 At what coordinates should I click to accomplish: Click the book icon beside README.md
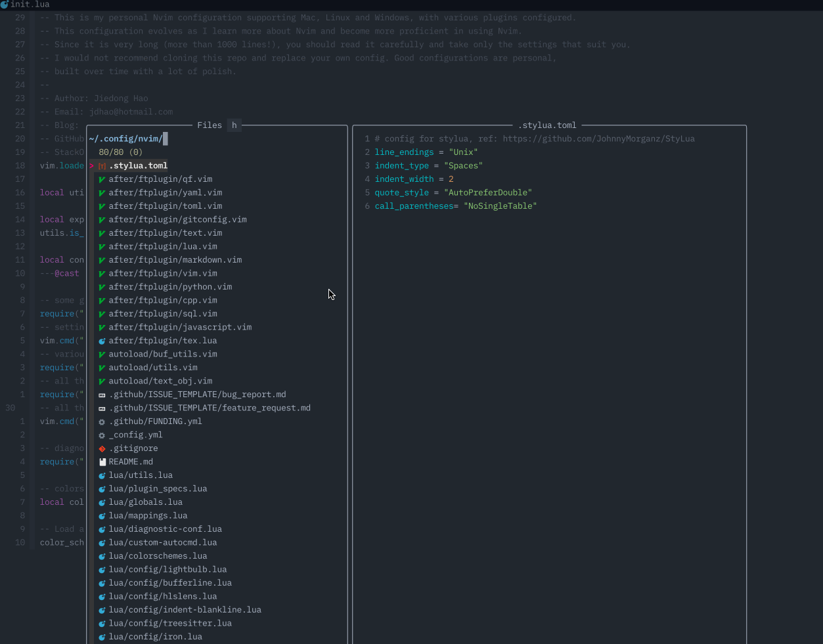(x=101, y=462)
